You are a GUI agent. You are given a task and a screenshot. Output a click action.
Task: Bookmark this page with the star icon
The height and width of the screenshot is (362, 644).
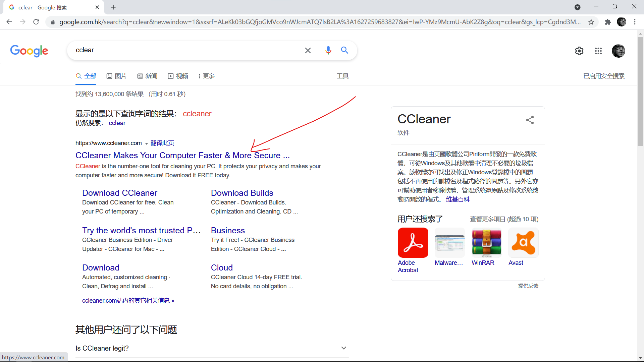tap(591, 22)
